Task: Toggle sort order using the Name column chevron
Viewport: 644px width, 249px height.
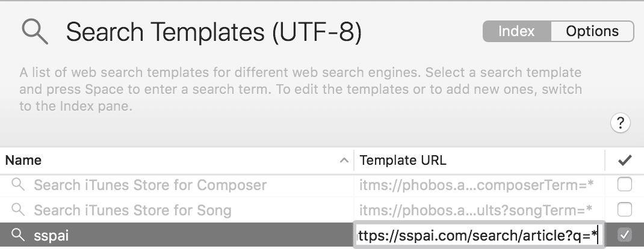Action: pyautogui.click(x=344, y=161)
